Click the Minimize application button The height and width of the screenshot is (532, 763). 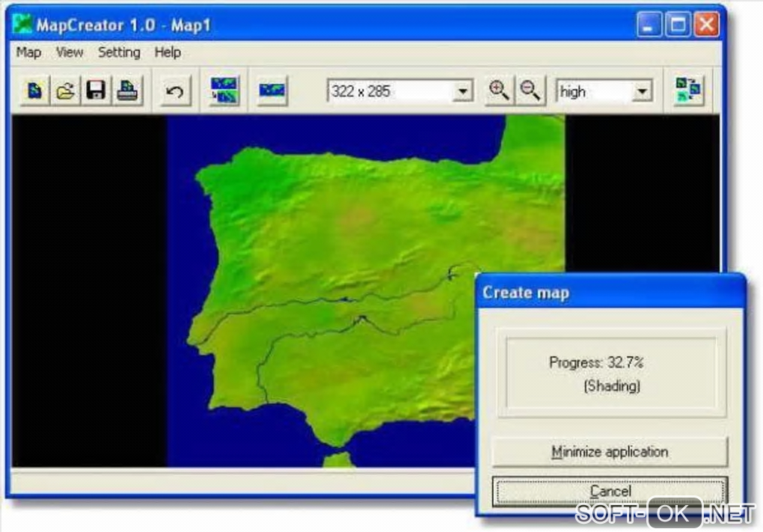(610, 452)
